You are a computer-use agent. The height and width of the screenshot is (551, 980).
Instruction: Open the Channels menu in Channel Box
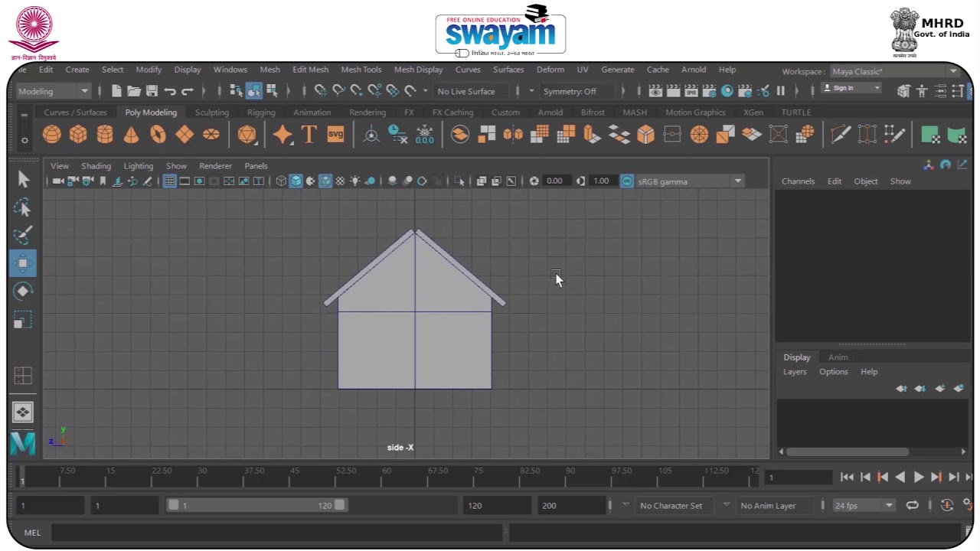[x=798, y=181]
